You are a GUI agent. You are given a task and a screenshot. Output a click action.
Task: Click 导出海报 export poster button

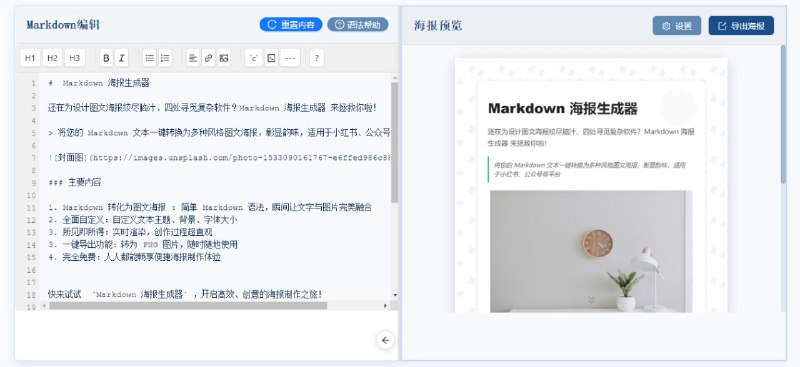click(741, 26)
